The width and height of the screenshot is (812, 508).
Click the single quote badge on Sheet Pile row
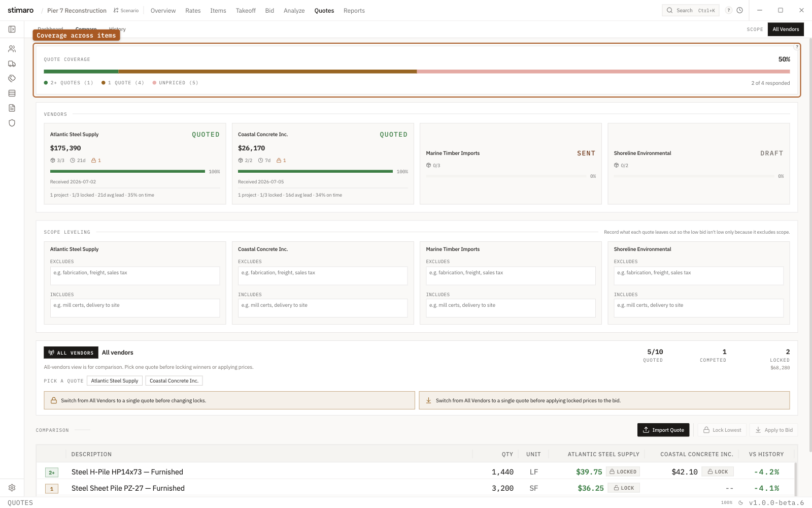(x=52, y=489)
